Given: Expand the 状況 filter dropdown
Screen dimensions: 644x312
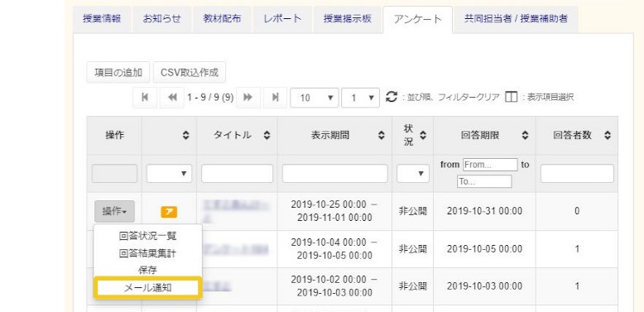Looking at the screenshot, I should tap(413, 173).
